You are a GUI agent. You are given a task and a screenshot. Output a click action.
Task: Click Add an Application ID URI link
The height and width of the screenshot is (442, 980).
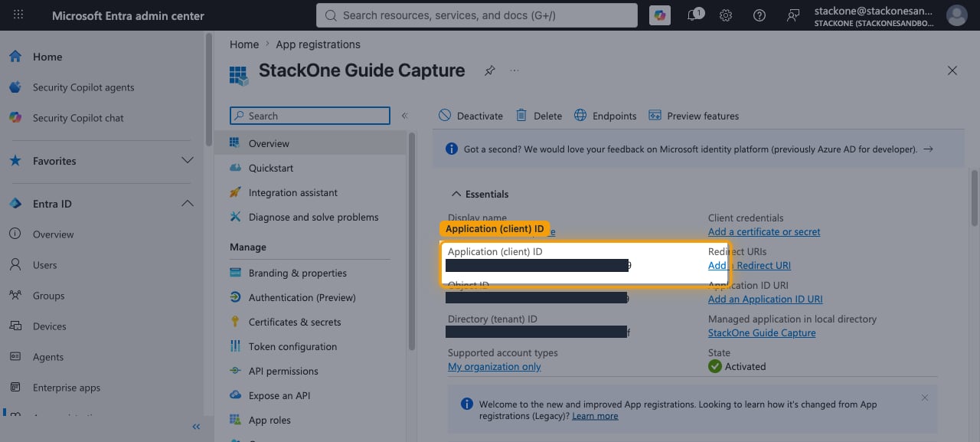tap(766, 300)
